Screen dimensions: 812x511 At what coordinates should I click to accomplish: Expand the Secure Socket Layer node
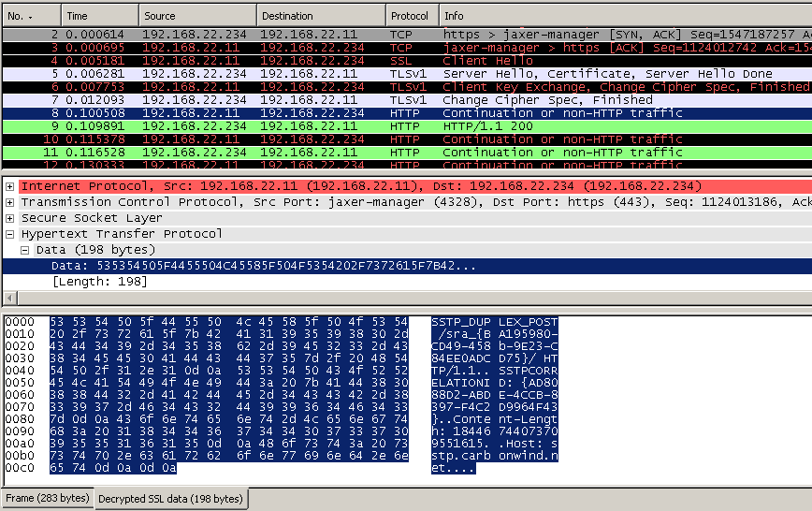9,218
